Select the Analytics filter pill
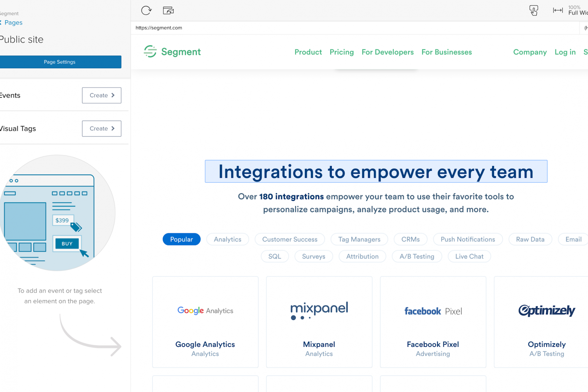This screenshot has height=392, width=588. click(228, 239)
